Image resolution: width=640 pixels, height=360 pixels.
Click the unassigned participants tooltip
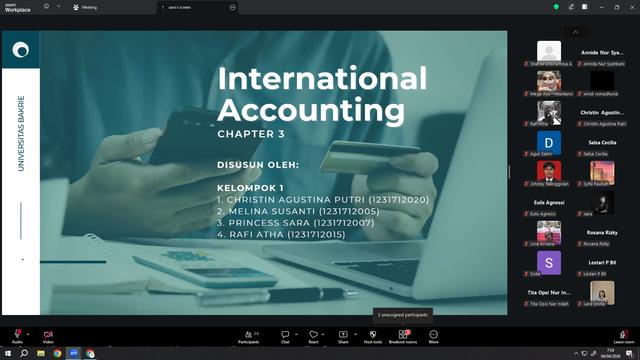point(403,315)
